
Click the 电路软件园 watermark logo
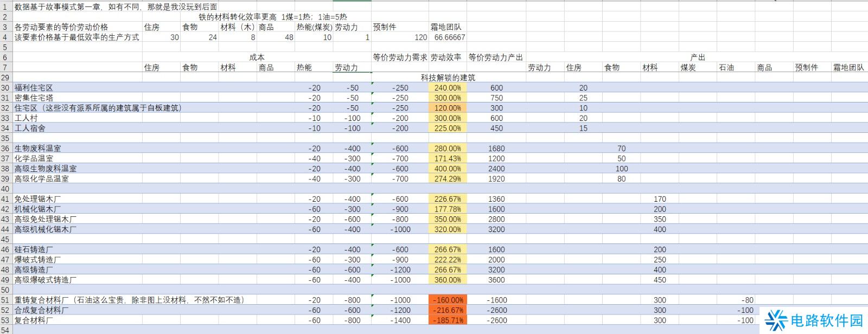(814, 320)
